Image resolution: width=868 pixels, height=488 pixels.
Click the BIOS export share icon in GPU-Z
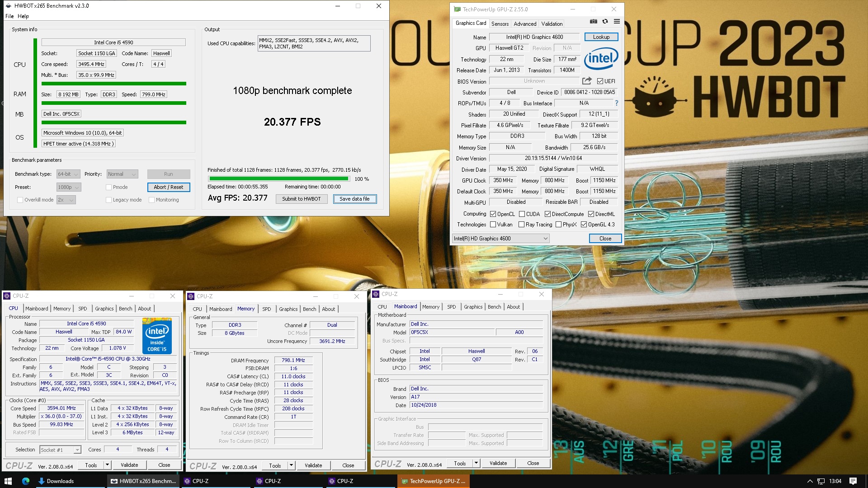(x=587, y=81)
